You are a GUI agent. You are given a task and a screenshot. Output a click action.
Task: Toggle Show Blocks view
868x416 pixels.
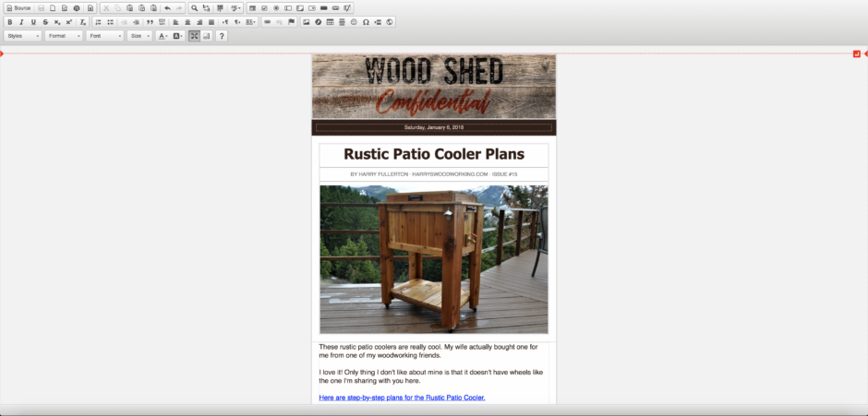pyautogui.click(x=207, y=36)
